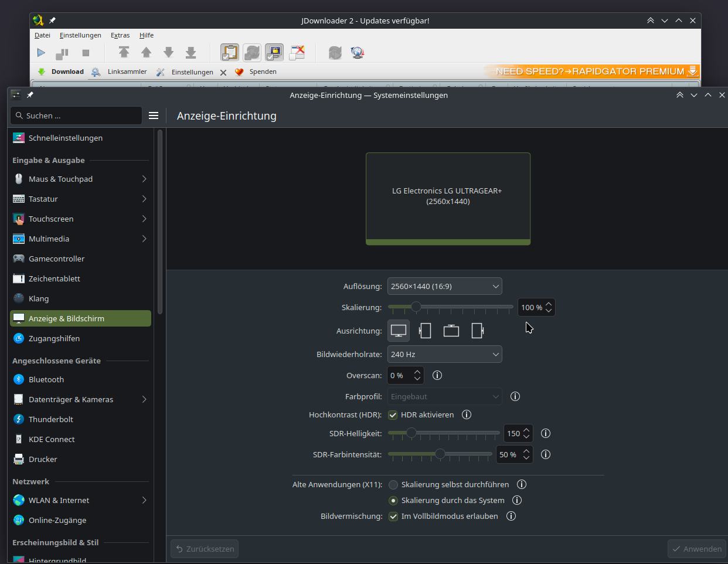
Task: Click the Anwenden button
Action: (697, 549)
